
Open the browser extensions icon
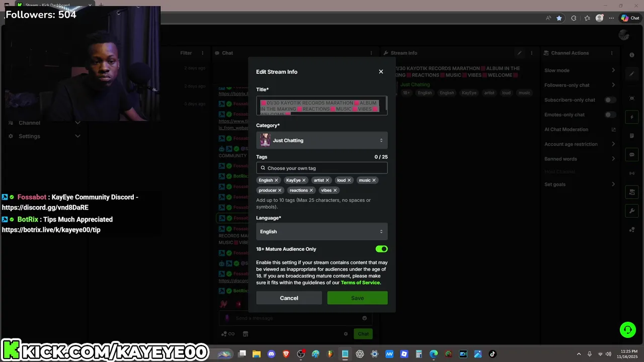(574, 18)
